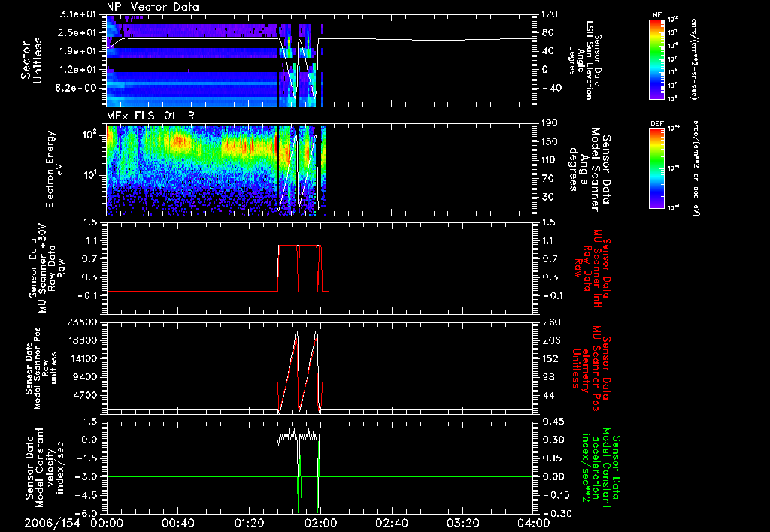770x532 pixels.
Task: Click the "98" telemetry tick value
Action: point(547,377)
